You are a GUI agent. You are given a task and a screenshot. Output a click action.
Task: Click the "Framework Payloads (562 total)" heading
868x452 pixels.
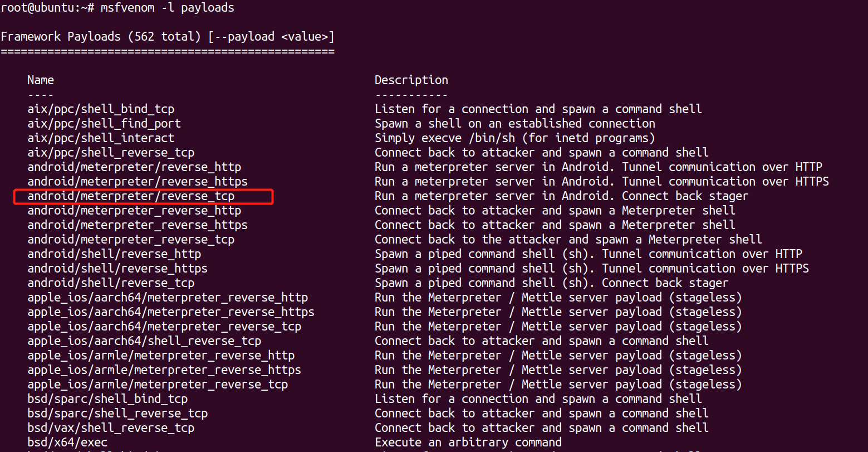100,37
